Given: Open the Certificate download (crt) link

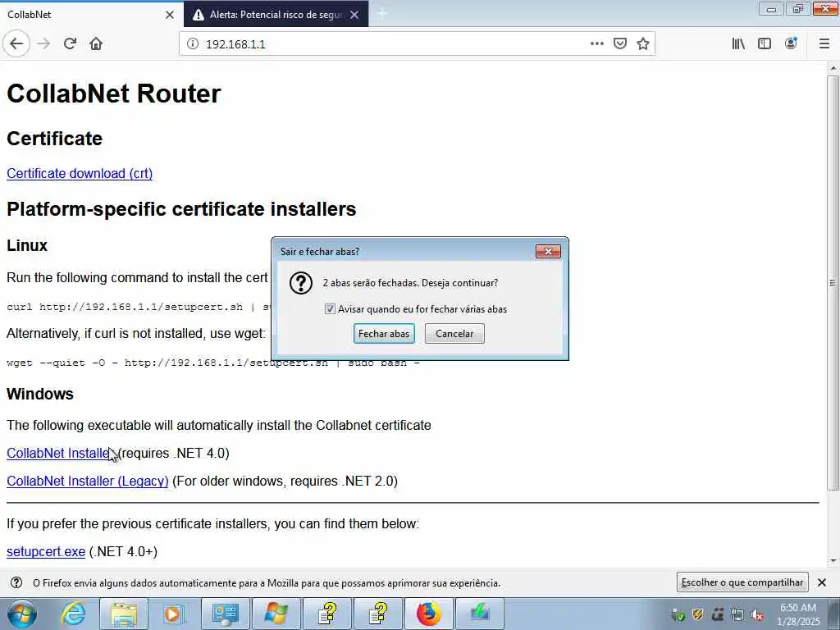Looking at the screenshot, I should 80,174.
